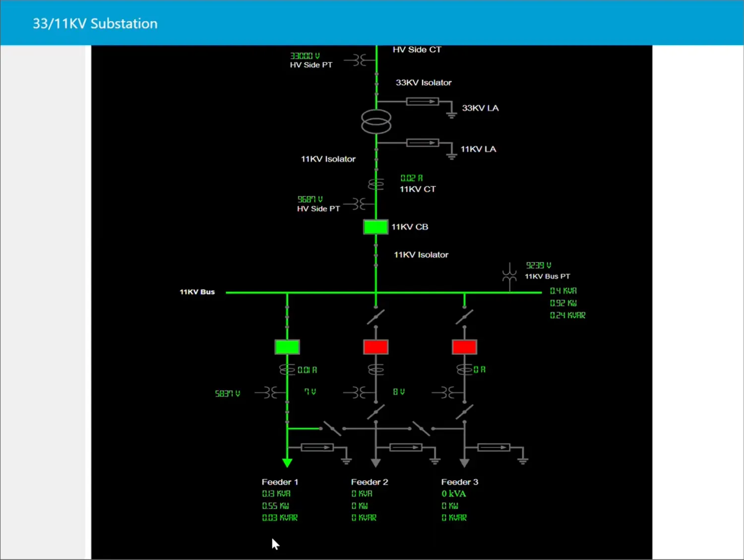Click the Feeder 1 PT symbol

point(271,393)
